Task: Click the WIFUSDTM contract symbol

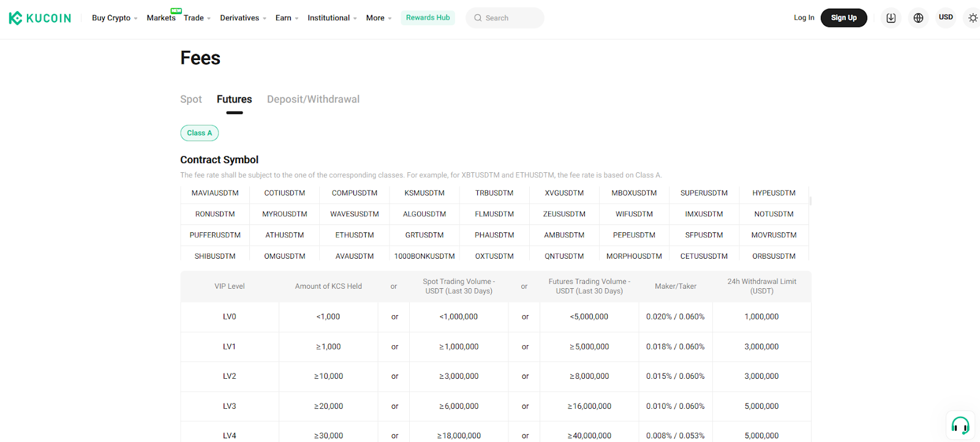Action: [x=634, y=214]
